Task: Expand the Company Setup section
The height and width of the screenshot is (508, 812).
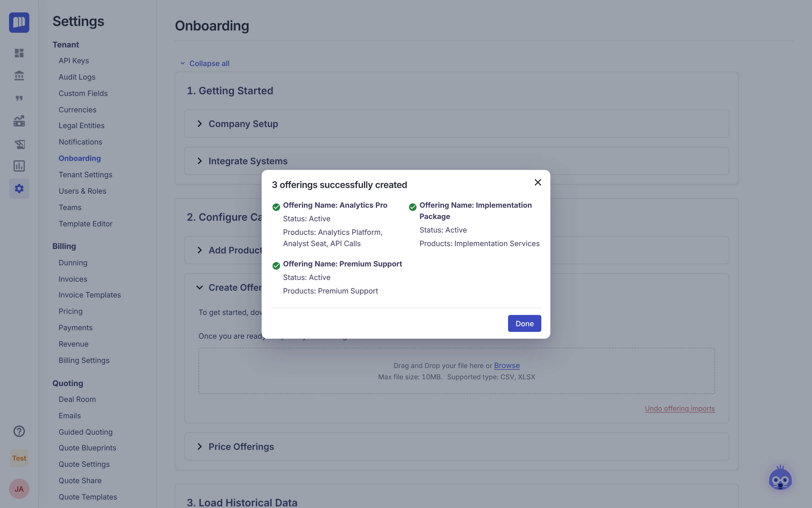Action: coord(457,124)
